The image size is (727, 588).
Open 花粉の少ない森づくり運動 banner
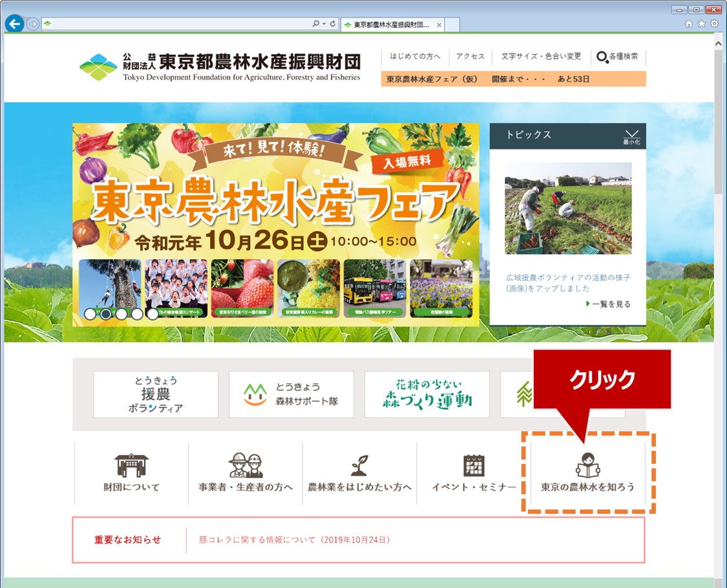click(x=427, y=394)
